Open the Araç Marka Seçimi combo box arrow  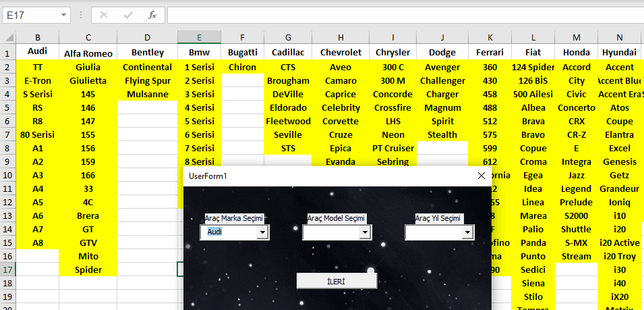pyautogui.click(x=262, y=232)
